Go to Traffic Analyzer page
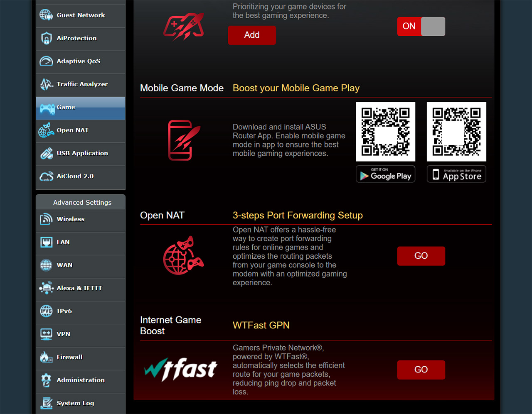 point(81,85)
